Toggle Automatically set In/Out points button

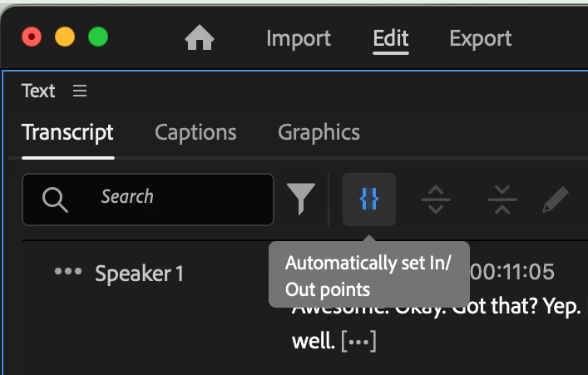[x=369, y=199]
